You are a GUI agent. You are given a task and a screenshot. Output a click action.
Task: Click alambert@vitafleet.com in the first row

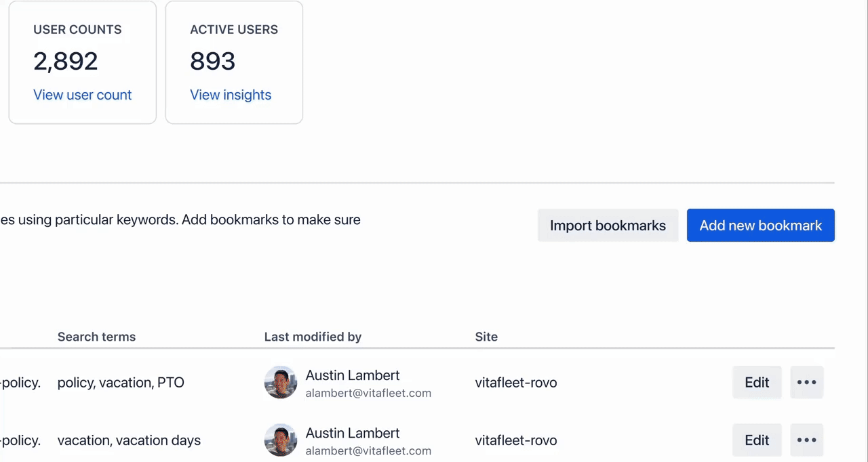pos(368,393)
